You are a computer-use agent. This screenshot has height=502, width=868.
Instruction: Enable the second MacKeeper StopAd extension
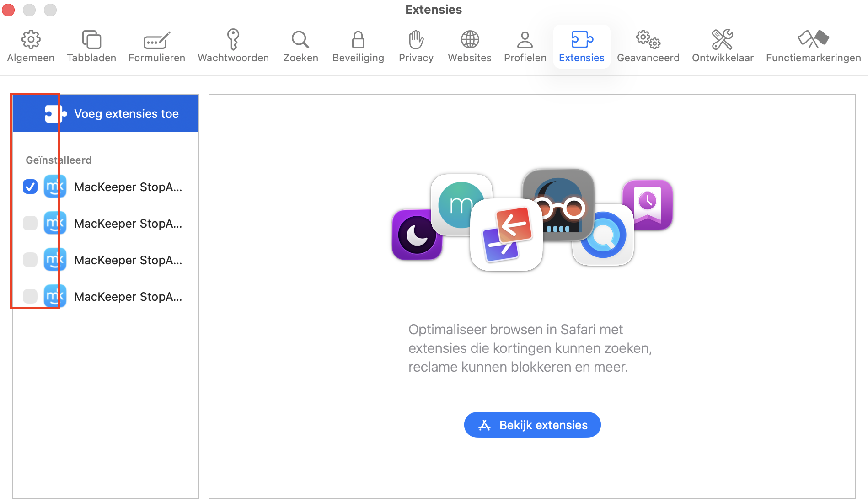click(x=30, y=223)
